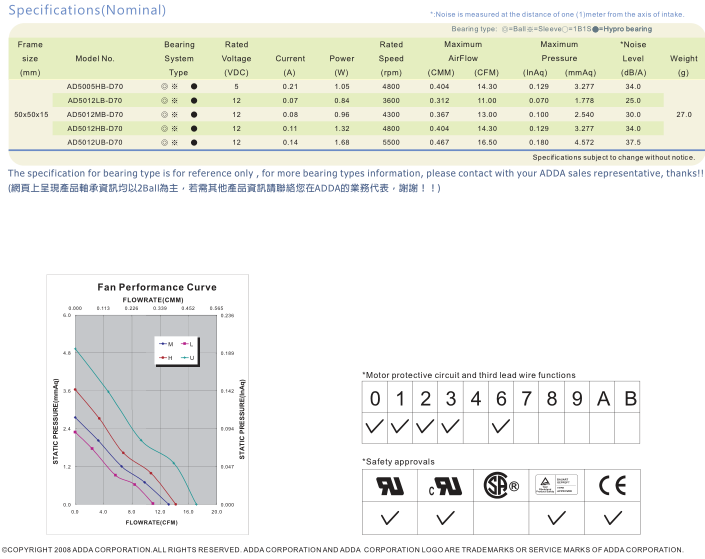705x559 pixels.
Task: Click the checkmark below the UL logo
Action: (x=390, y=518)
